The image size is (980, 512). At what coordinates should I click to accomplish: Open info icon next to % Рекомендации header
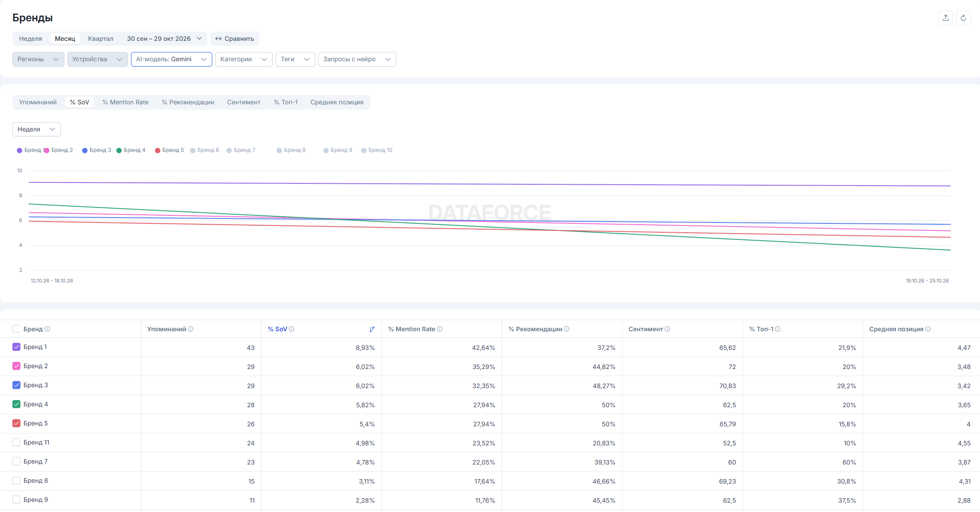tap(567, 329)
